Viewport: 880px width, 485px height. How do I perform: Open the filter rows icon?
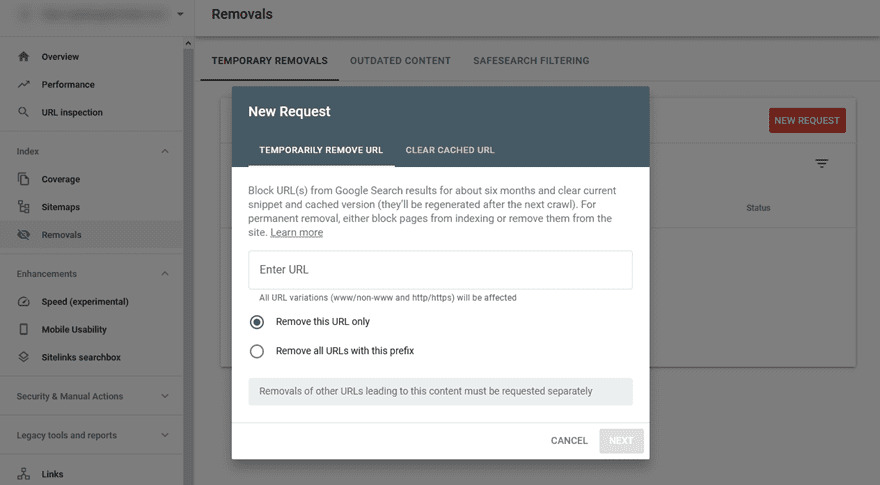(x=821, y=163)
